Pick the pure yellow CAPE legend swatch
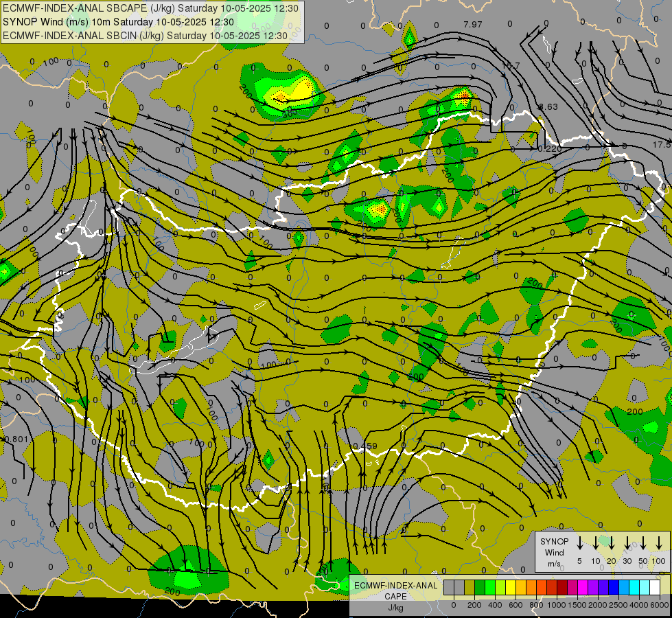Viewport: 672px width, 618px height. pos(511,587)
